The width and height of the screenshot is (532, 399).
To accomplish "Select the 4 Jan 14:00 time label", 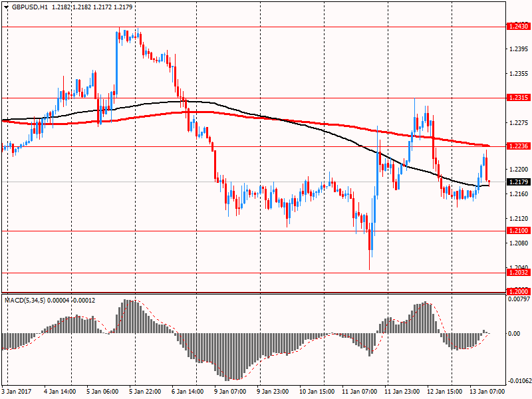I will pyautogui.click(x=60, y=392).
